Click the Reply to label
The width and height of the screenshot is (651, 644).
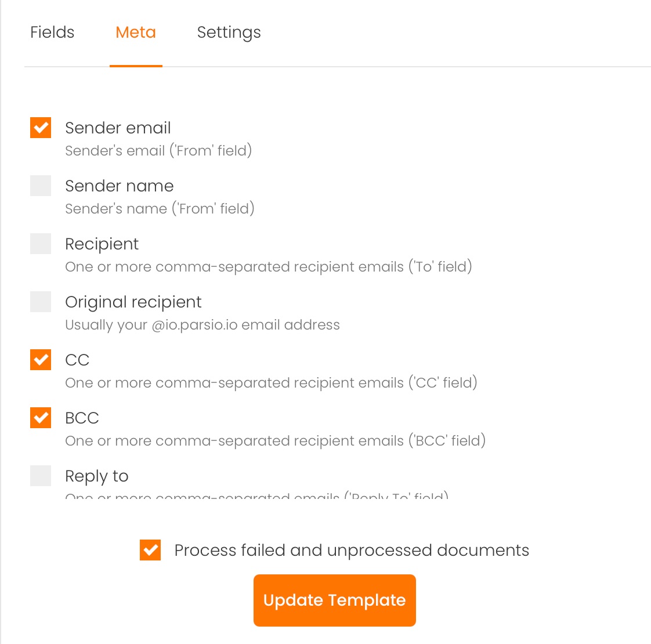[96, 476]
